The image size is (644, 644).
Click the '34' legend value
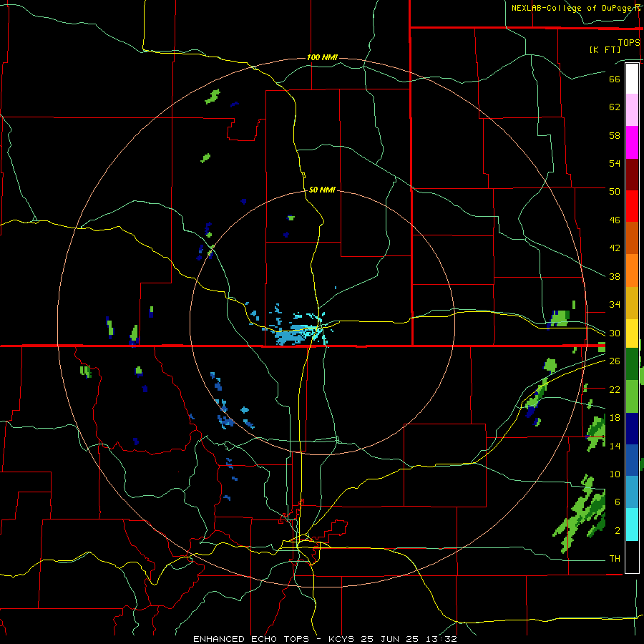[x=615, y=305]
